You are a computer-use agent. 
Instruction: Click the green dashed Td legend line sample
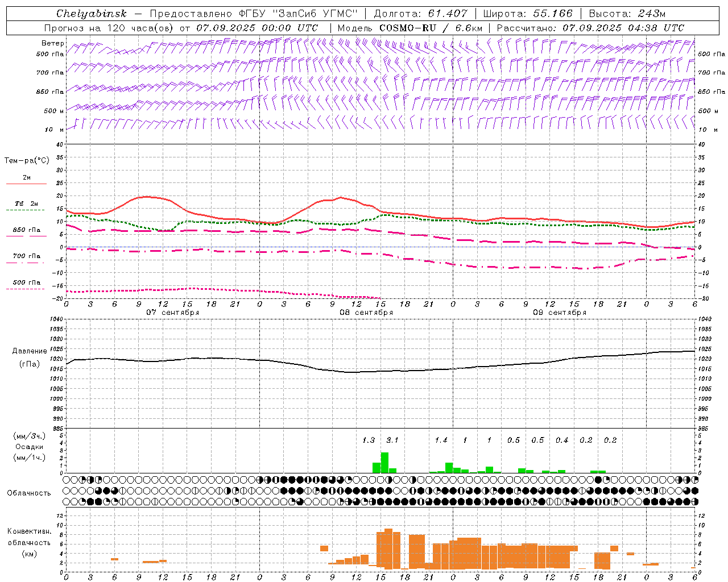tap(26, 210)
